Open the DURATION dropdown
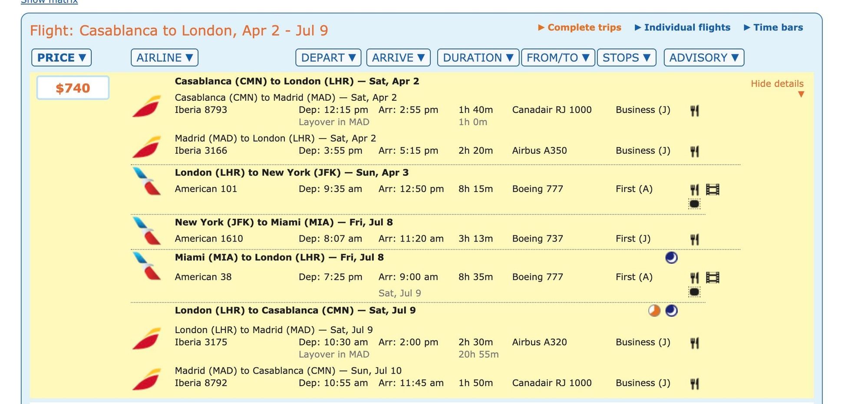Screen dimensions: 868x404 (x=478, y=58)
